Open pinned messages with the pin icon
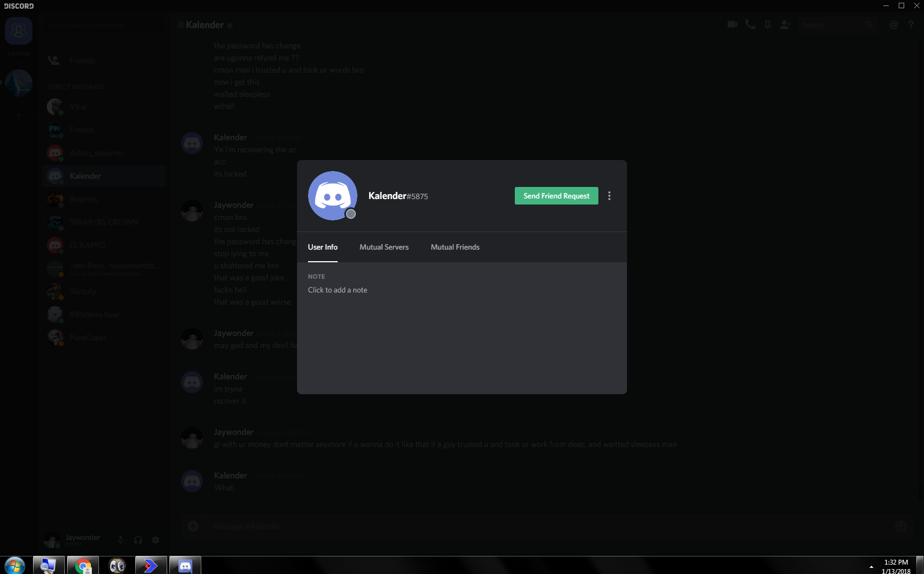 (767, 25)
